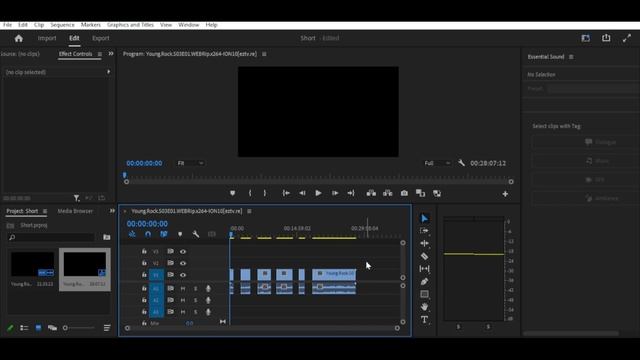Export frame with camera icon

tap(404, 193)
